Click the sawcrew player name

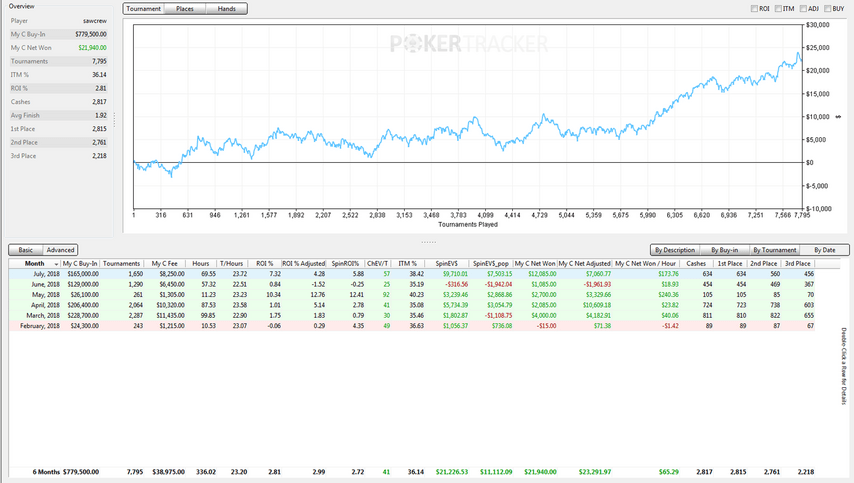pos(95,21)
